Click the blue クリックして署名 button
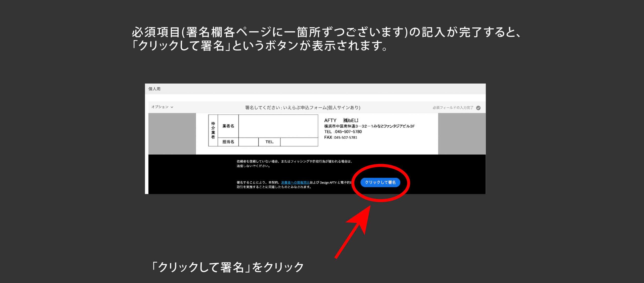This screenshot has height=283, width=644. click(380, 182)
